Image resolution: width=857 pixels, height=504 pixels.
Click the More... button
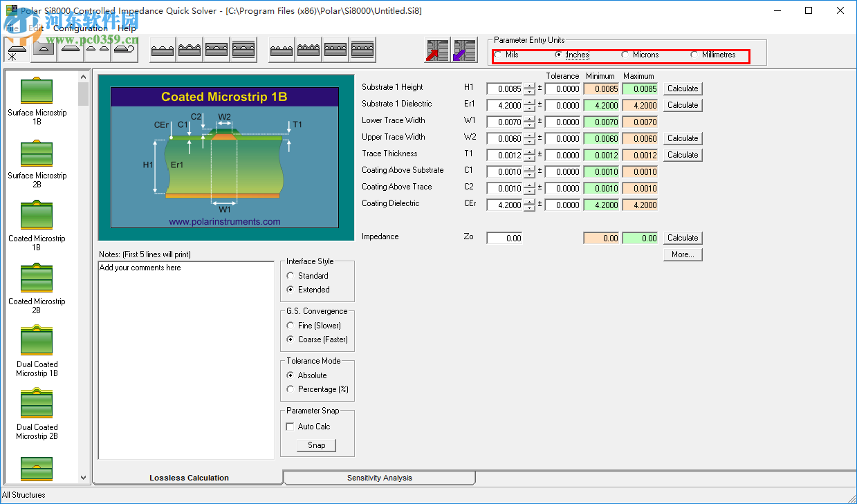pyautogui.click(x=683, y=254)
